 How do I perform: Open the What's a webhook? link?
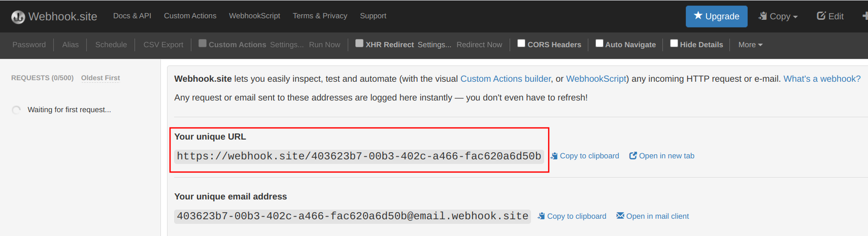tap(822, 79)
